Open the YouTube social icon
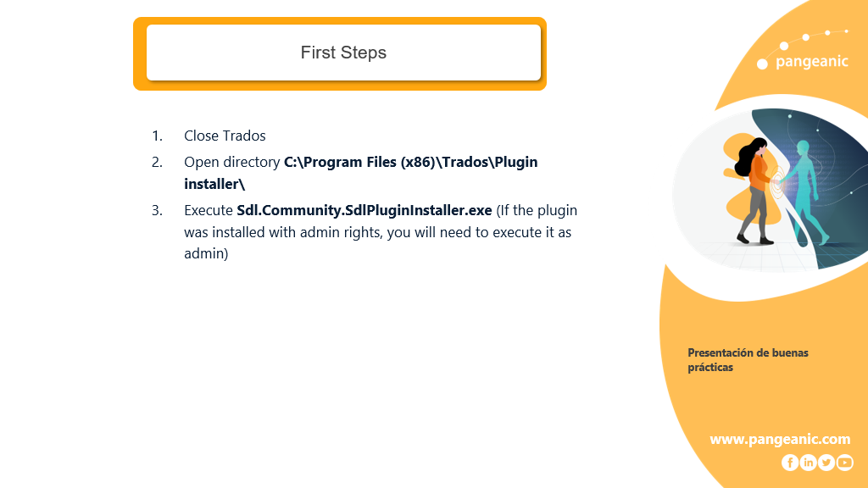The height and width of the screenshot is (488, 868). coord(845,463)
